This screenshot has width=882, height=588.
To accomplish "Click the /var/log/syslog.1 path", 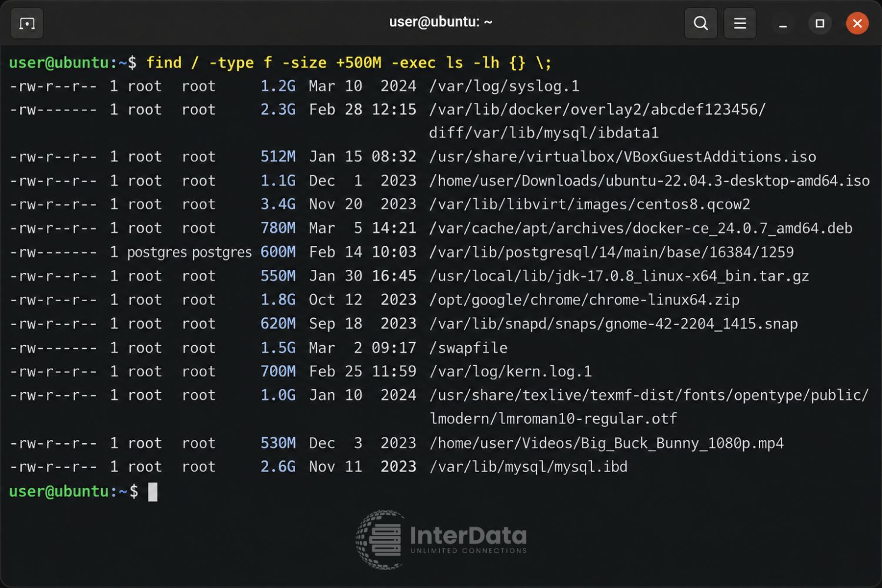I will click(x=504, y=86).
